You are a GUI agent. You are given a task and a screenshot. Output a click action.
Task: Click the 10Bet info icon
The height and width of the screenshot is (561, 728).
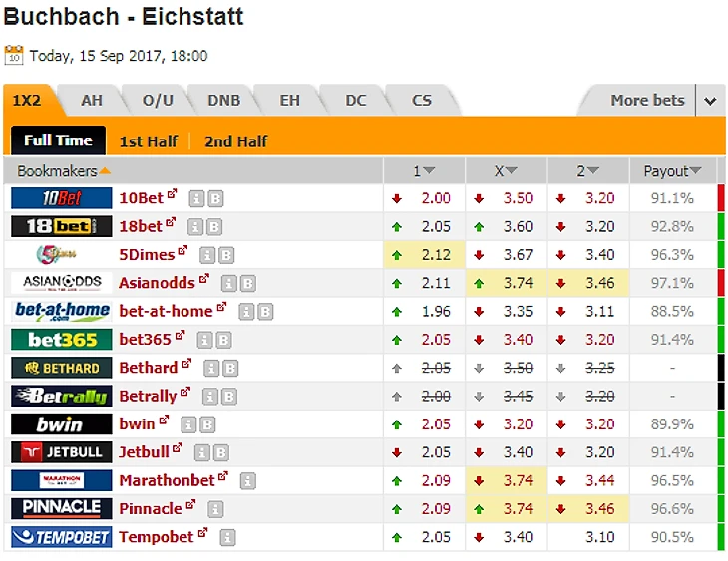click(x=196, y=198)
